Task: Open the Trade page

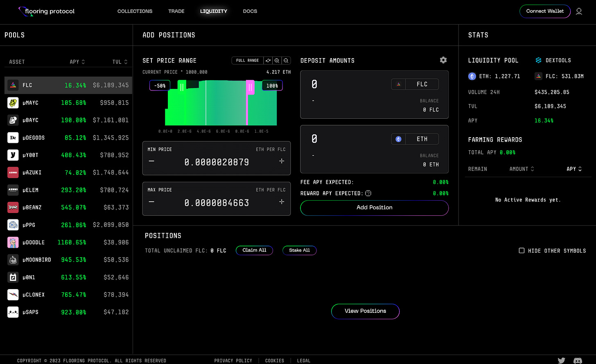Action: (176, 11)
